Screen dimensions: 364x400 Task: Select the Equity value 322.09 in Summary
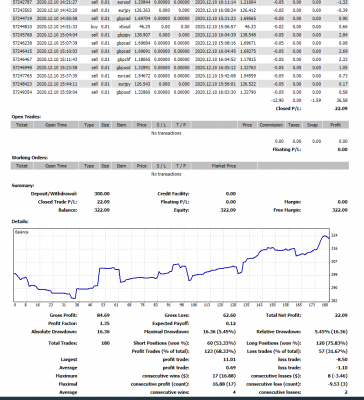click(228, 210)
